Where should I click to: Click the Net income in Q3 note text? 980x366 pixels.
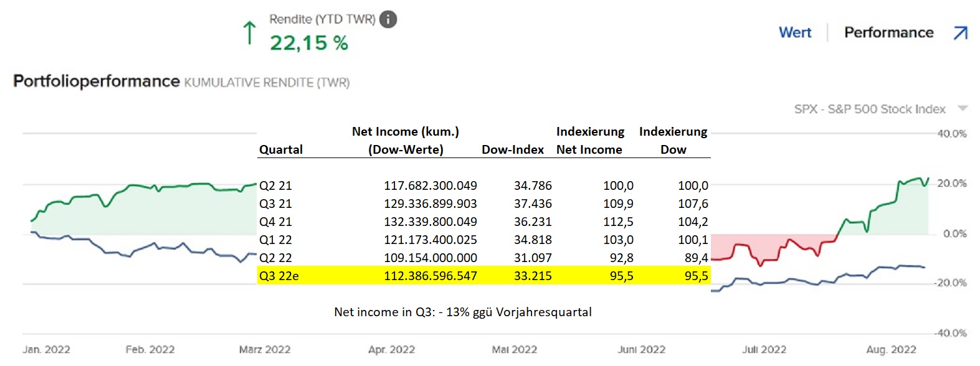462,312
